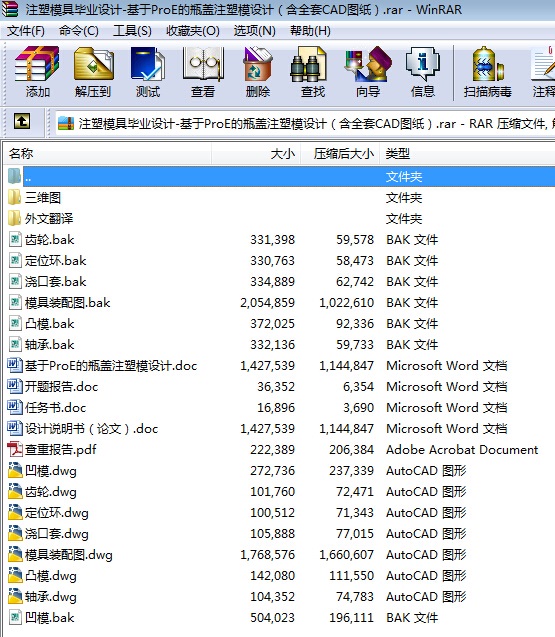Viewport: 555px width, 637px height.
Task: Click the 凹模.dwg AutoCAD icon
Action: click(x=15, y=470)
